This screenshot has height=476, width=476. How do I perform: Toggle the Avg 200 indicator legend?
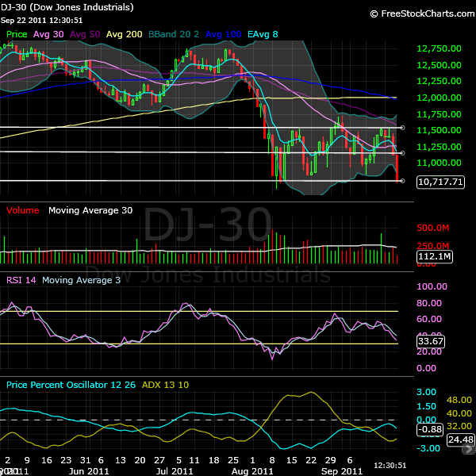coord(125,35)
